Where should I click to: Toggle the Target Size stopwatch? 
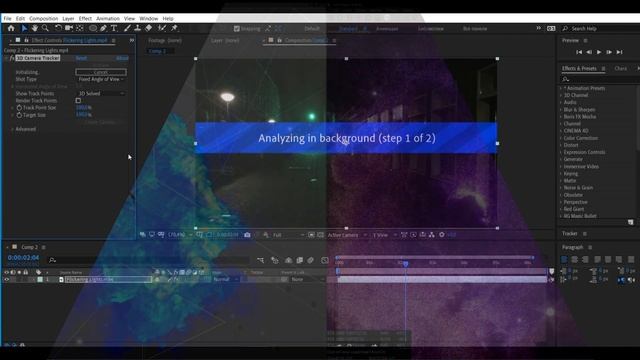(19, 115)
